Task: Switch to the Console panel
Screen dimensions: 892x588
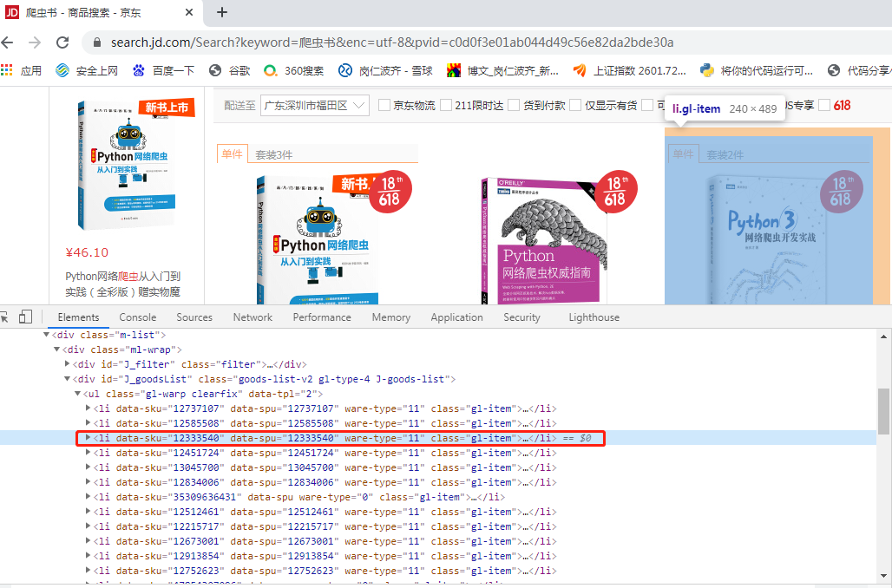Action: (138, 317)
